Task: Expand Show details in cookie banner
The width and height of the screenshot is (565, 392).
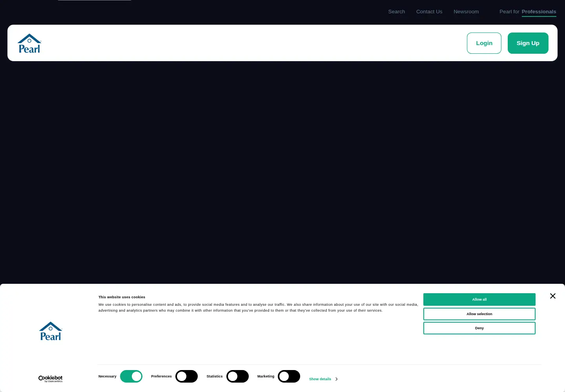Action: click(323, 379)
